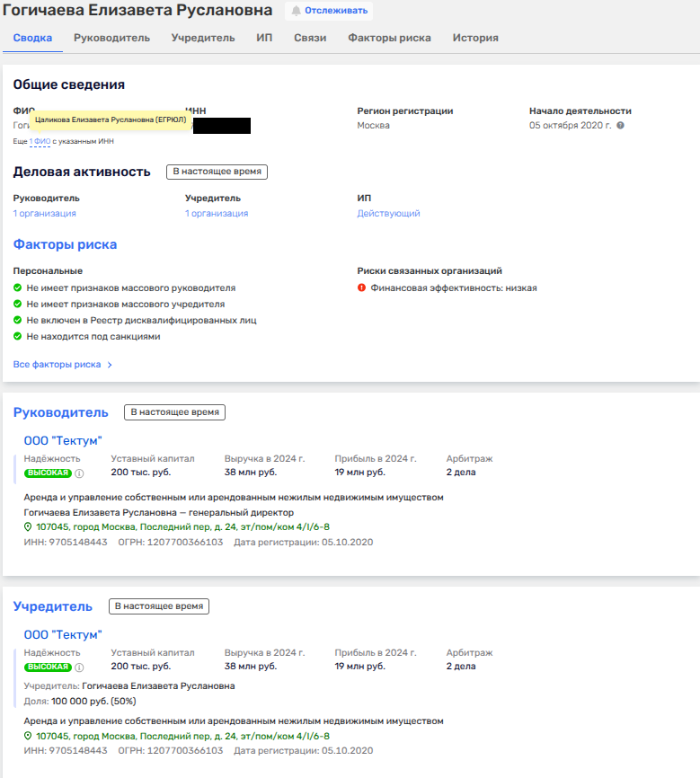Open the period filter next to Деловая активность
The width and height of the screenshot is (700, 778).
pyautogui.click(x=217, y=172)
